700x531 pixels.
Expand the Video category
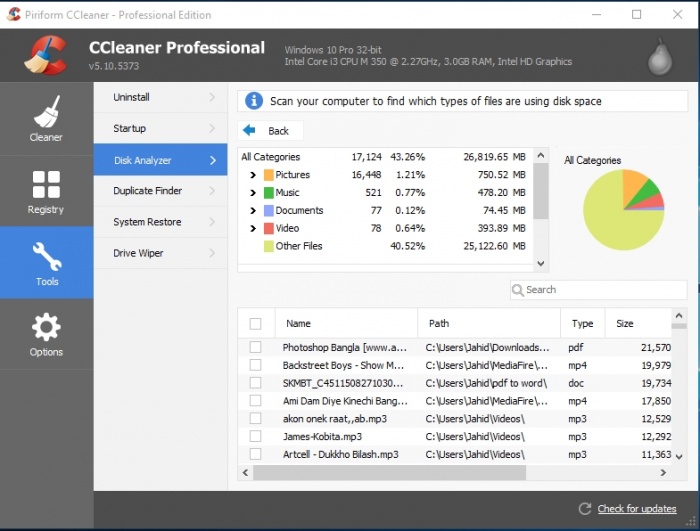tap(253, 228)
